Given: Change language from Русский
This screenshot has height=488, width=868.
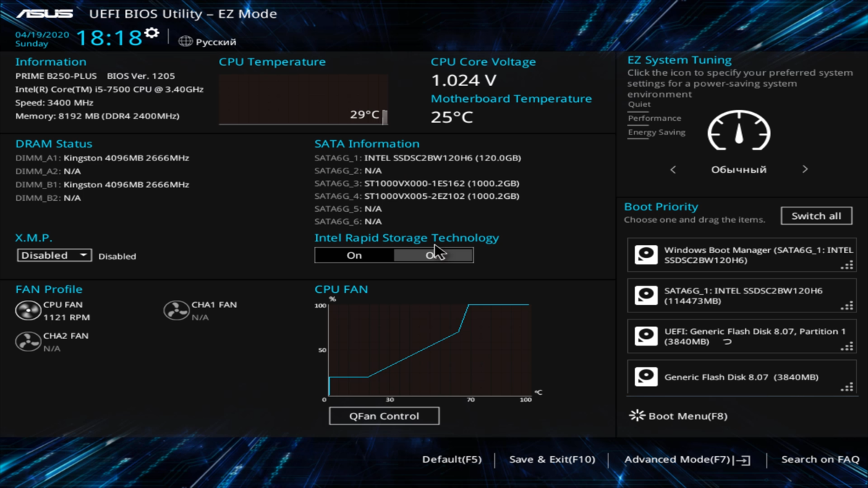Looking at the screenshot, I should (216, 42).
